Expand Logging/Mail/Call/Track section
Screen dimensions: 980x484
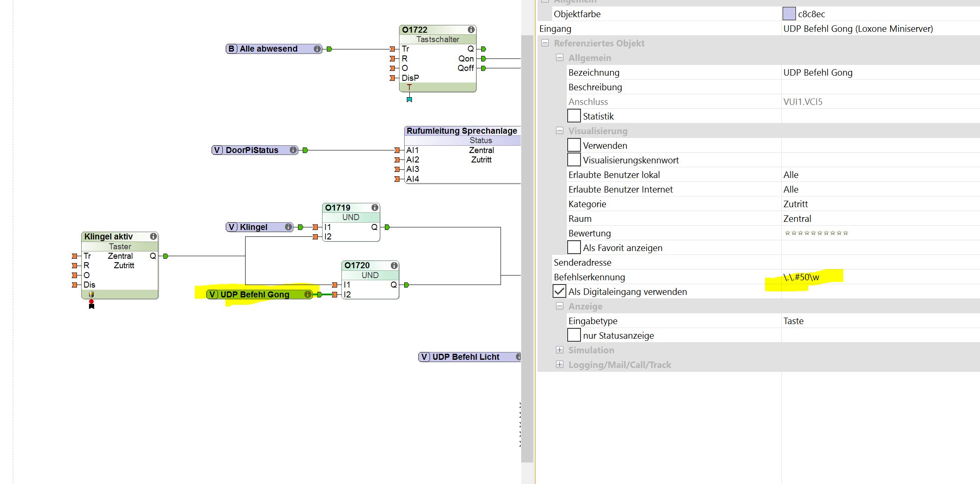click(x=559, y=365)
